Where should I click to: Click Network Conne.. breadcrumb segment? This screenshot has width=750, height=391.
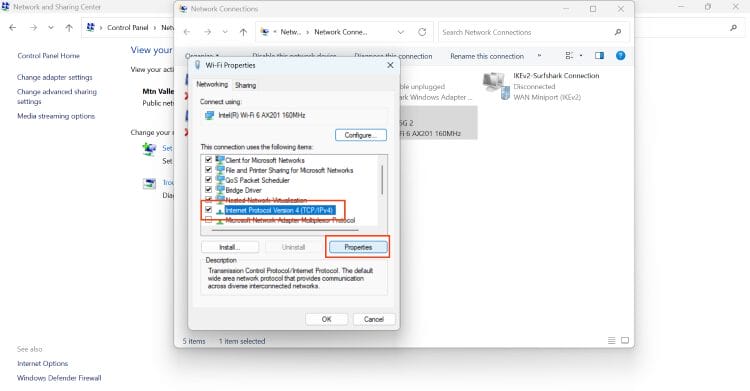tap(341, 32)
